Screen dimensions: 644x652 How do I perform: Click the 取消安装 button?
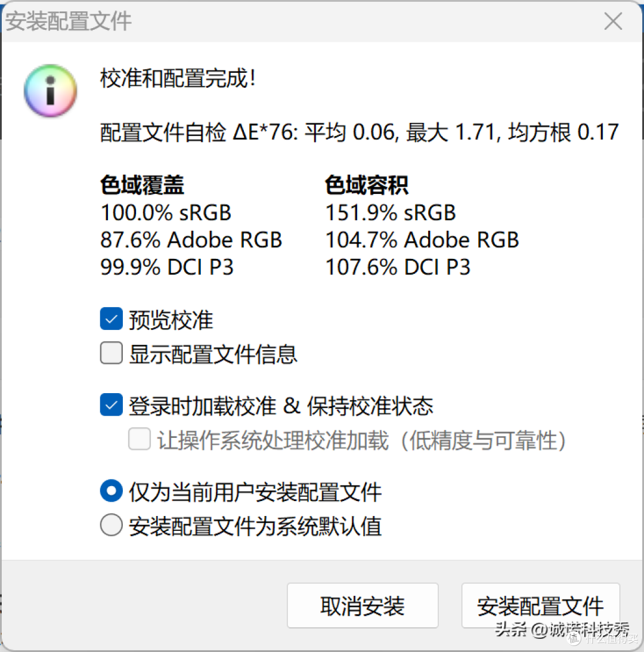[362, 605]
